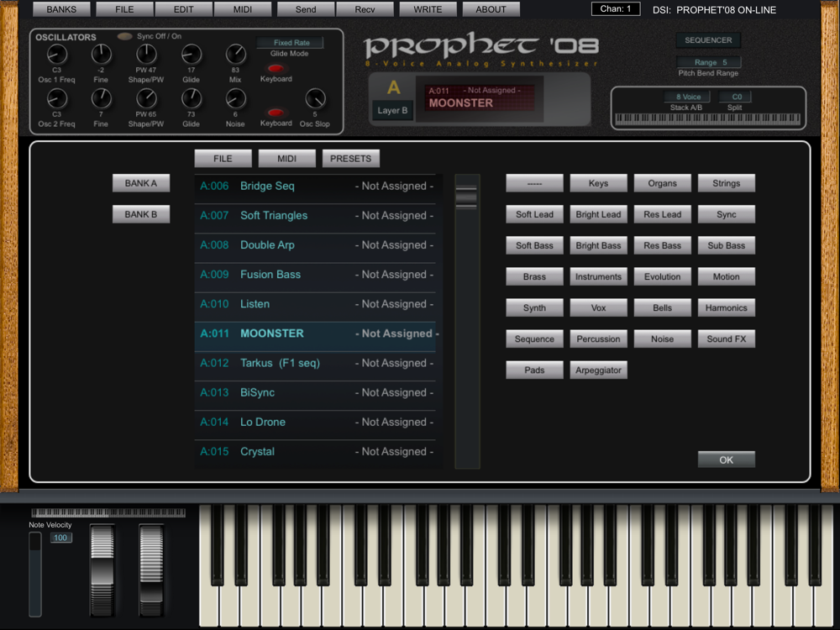Choose the Soft Lead category
This screenshot has width=840, height=630.
534,214
